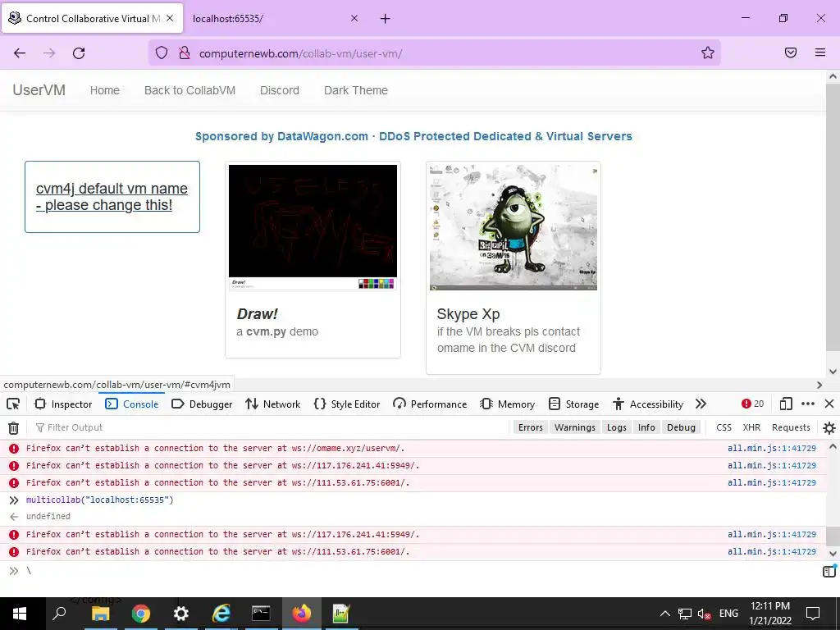The width and height of the screenshot is (840, 630).
Task: Open the Pocket save icon
Action: tap(791, 52)
